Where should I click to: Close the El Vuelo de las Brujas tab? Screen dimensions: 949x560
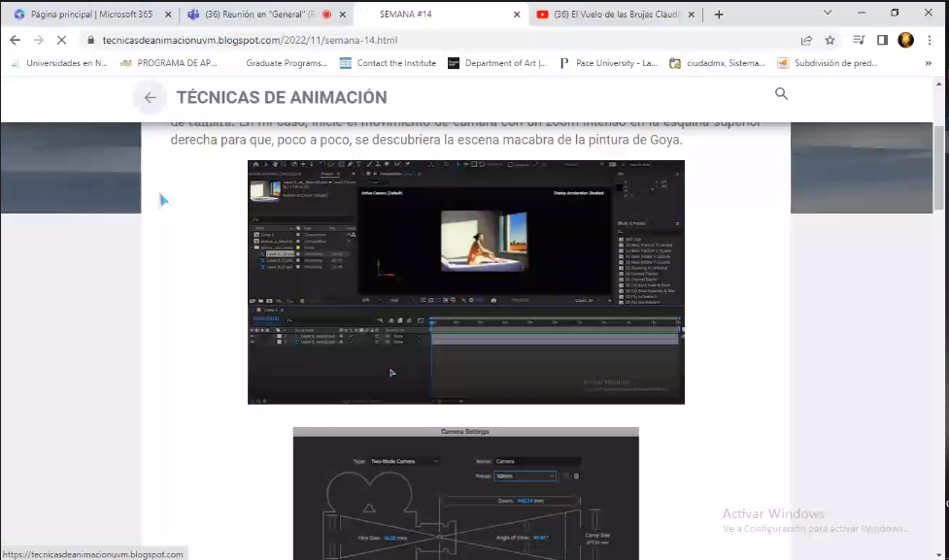(x=692, y=14)
